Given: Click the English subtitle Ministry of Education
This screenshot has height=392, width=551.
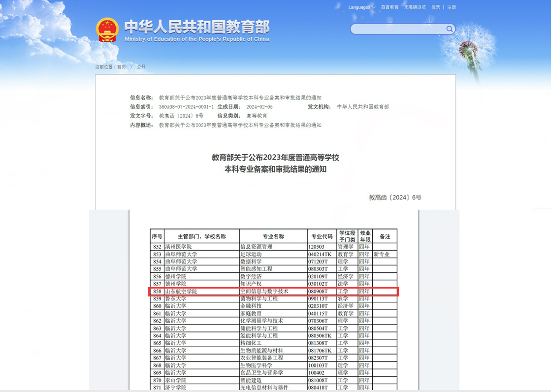Looking at the screenshot, I should [x=197, y=39].
